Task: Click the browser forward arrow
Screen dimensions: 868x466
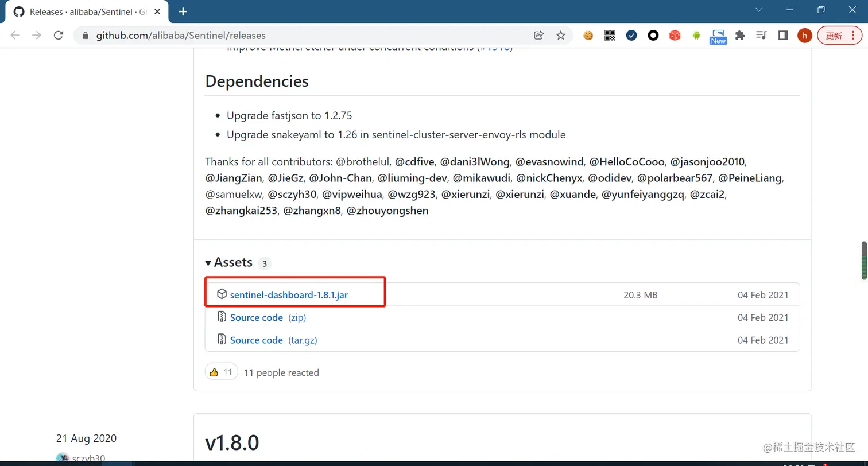Action: click(37, 36)
